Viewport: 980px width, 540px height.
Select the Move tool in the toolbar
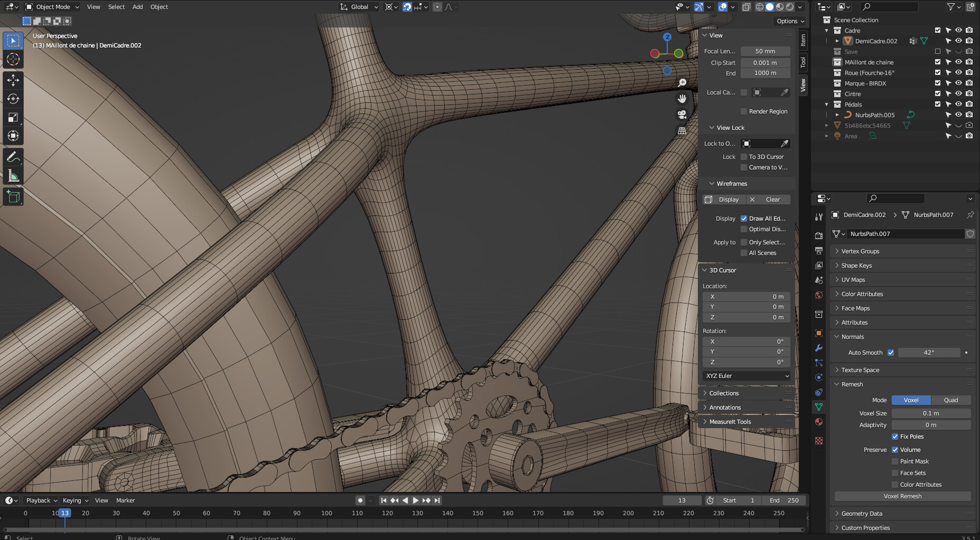point(13,79)
